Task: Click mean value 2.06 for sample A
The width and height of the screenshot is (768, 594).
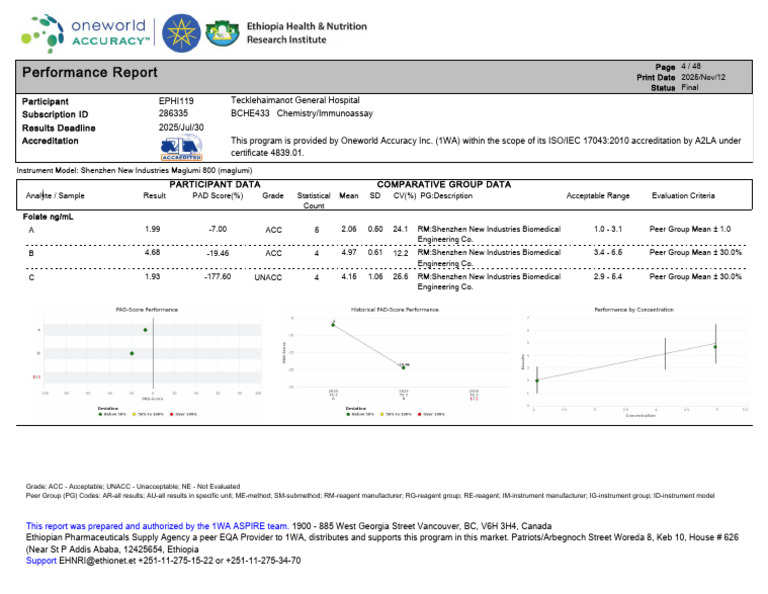Action: click(349, 229)
